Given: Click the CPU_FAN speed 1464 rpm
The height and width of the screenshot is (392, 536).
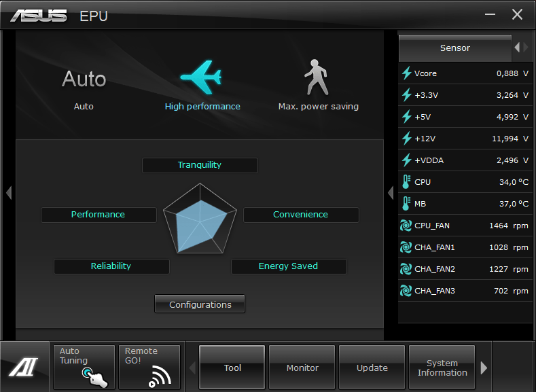Looking at the screenshot, I should point(509,226).
